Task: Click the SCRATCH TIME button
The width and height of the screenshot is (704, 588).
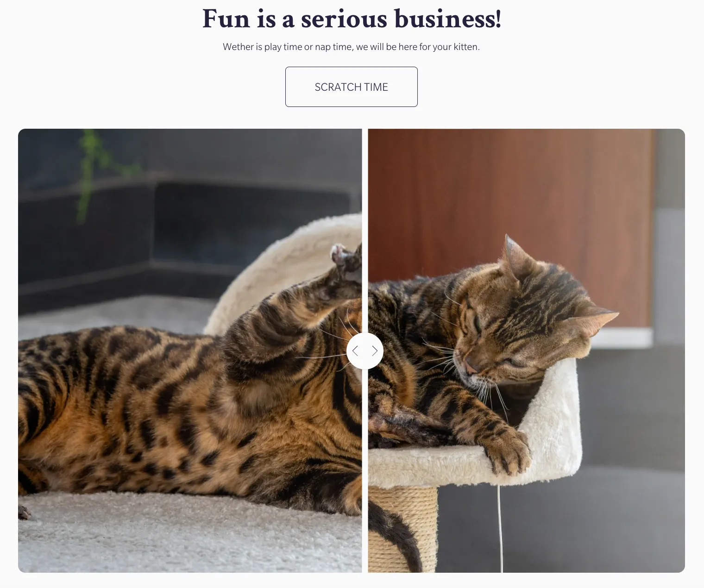Action: point(351,87)
